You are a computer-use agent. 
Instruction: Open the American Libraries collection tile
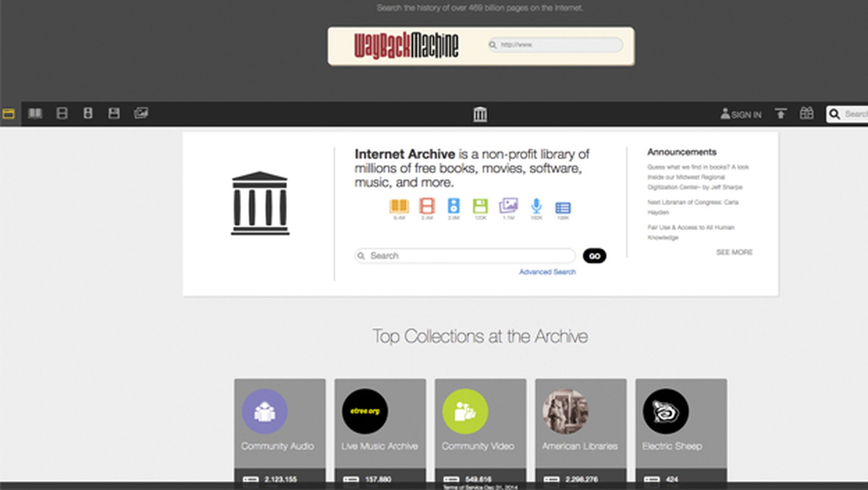[581, 434]
